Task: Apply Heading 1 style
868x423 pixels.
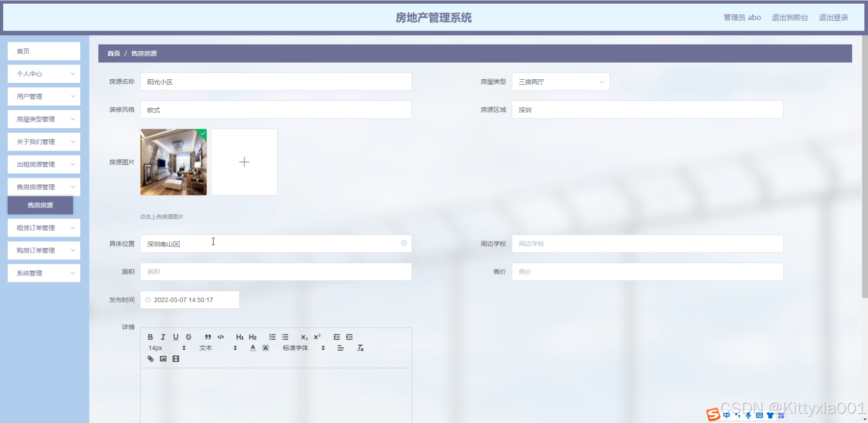Action: (240, 337)
